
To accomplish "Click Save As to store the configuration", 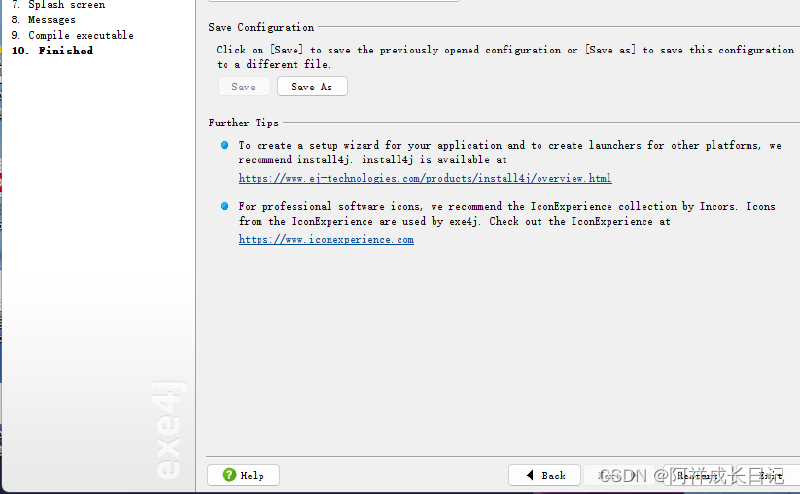I will [x=312, y=86].
